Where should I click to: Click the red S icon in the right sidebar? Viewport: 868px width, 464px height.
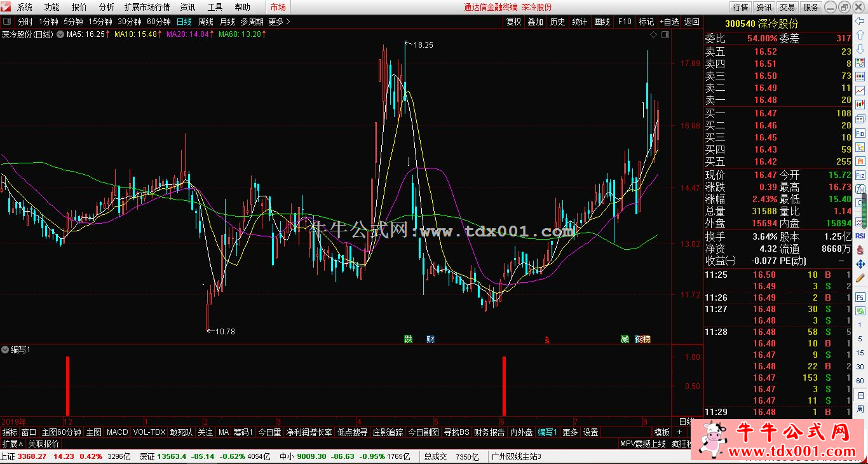pos(860,249)
